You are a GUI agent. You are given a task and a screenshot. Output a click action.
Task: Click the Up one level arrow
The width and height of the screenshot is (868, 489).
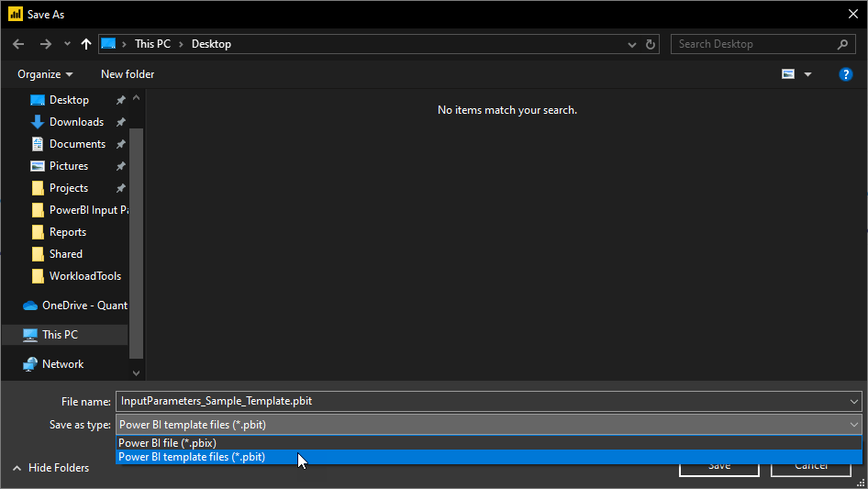click(86, 44)
